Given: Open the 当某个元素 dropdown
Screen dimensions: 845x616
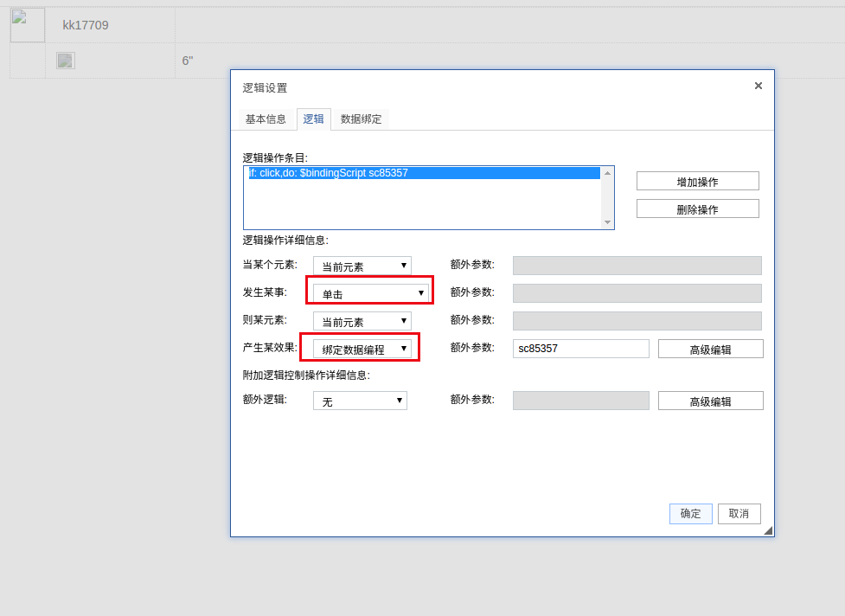Looking at the screenshot, I should coord(362,266).
